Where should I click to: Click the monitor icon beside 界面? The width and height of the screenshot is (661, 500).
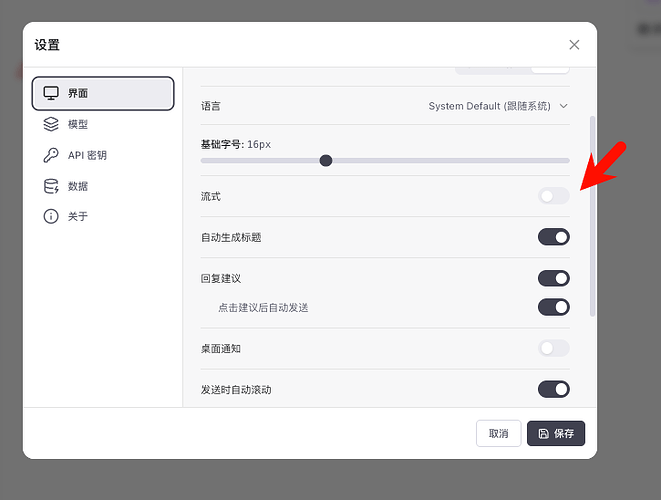click(x=51, y=93)
